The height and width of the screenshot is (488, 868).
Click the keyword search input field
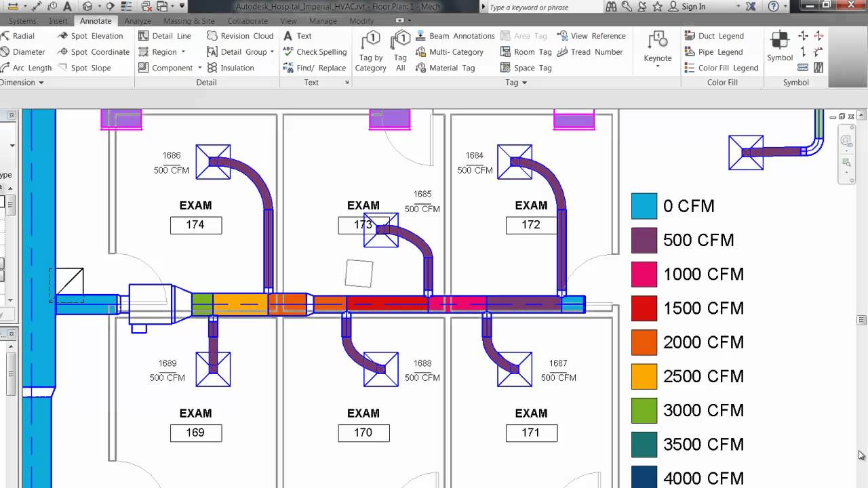pos(542,7)
